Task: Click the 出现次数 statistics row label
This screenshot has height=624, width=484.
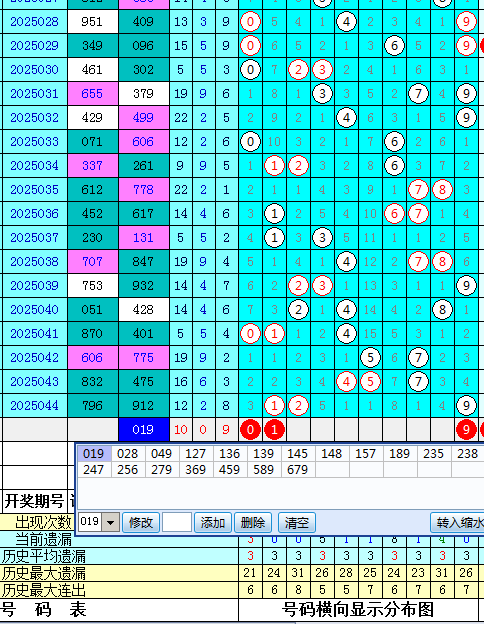Action: (43, 522)
